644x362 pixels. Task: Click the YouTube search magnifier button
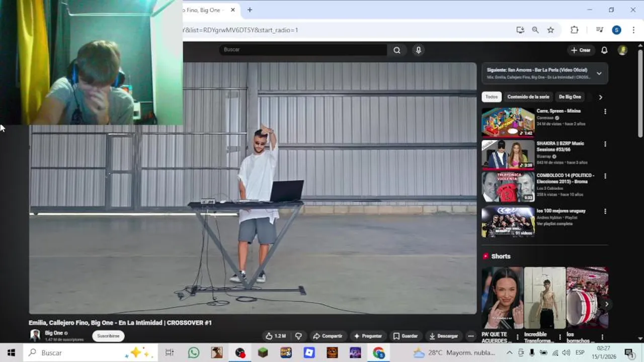pos(397,50)
